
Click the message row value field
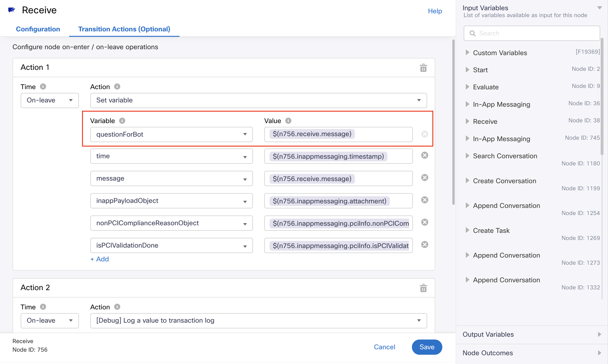pyautogui.click(x=338, y=178)
